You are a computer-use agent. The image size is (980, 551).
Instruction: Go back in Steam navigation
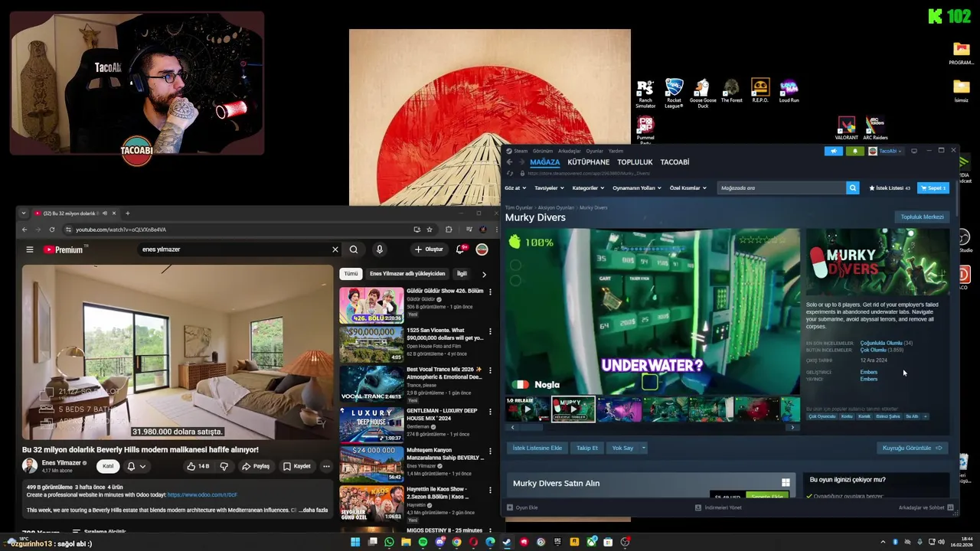[x=509, y=162]
